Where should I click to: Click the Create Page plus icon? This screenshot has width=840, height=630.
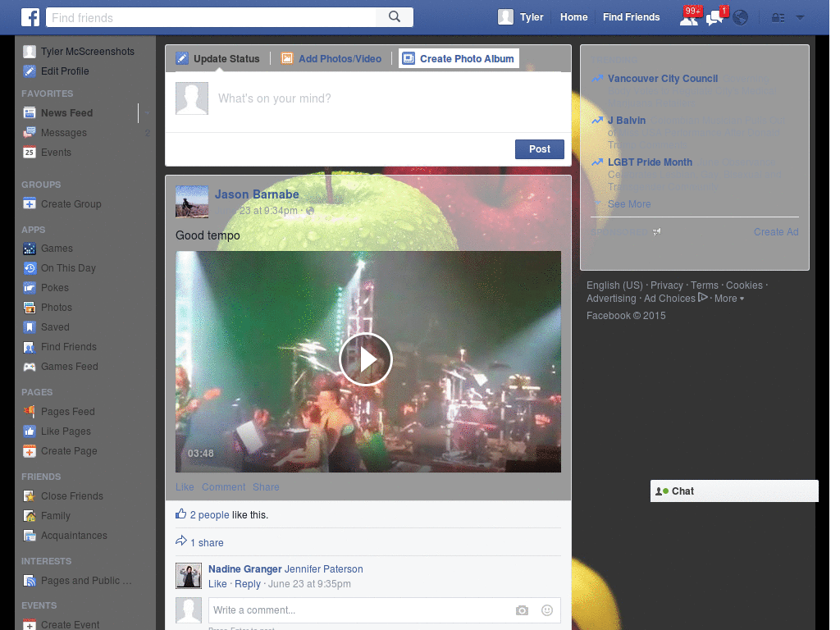click(x=30, y=451)
